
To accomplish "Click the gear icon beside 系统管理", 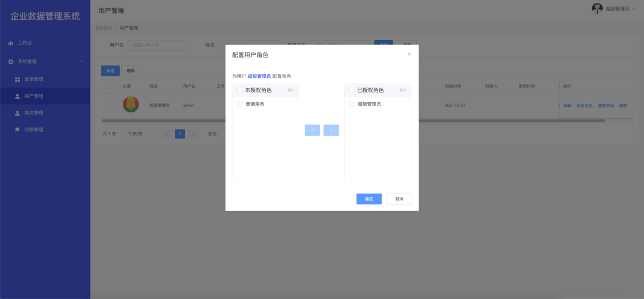I will coord(11,61).
